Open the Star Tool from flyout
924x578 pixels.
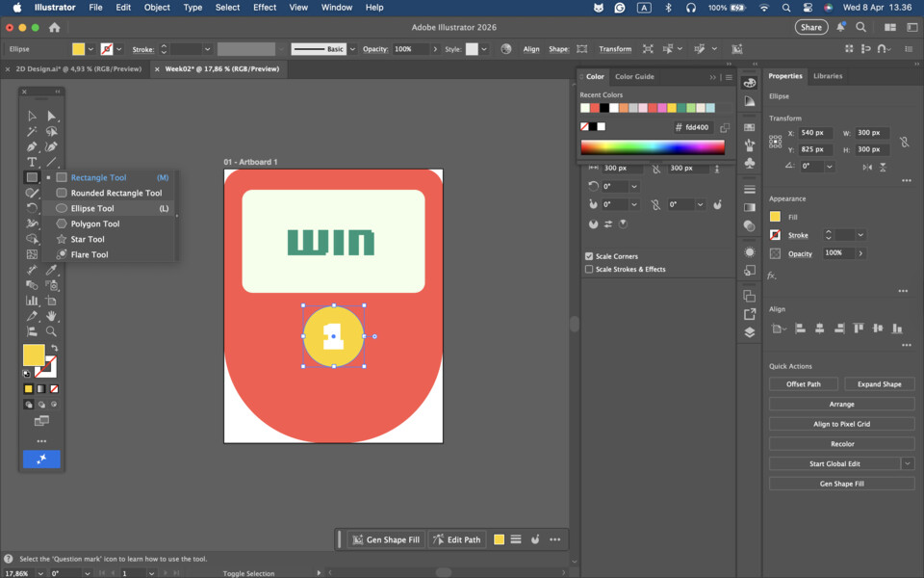click(88, 239)
